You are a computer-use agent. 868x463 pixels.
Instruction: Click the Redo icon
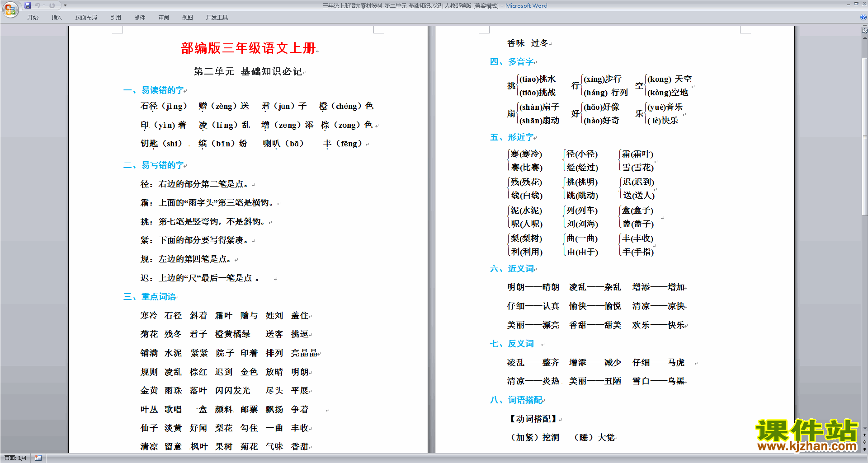pos(52,5)
